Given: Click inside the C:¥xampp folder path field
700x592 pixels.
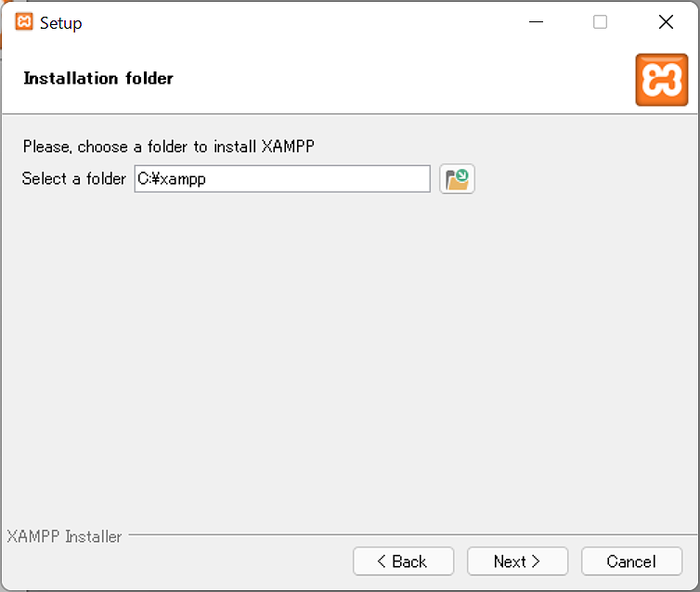Looking at the screenshot, I should tap(282, 179).
